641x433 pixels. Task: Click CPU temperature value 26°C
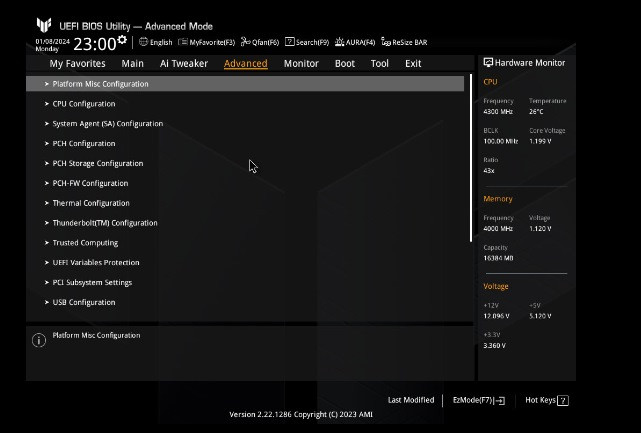[x=536, y=112]
